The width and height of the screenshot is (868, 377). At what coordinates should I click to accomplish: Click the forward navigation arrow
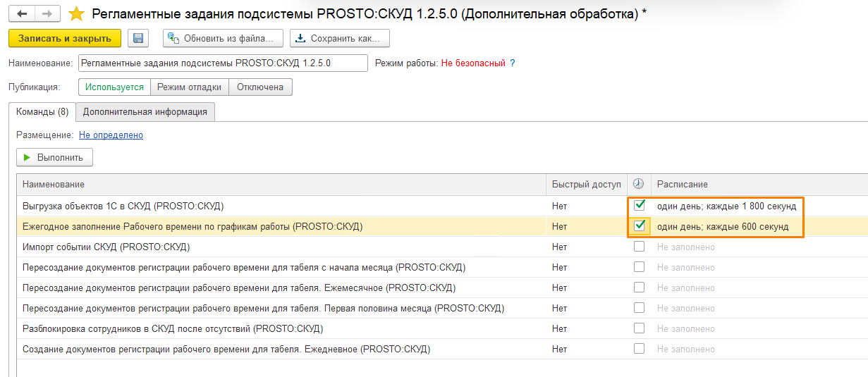pyautogui.click(x=47, y=14)
